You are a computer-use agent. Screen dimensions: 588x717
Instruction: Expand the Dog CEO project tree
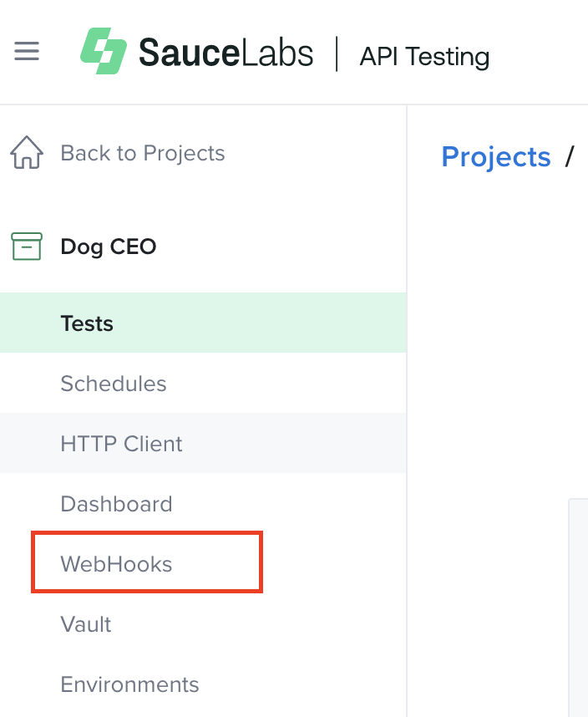(108, 247)
